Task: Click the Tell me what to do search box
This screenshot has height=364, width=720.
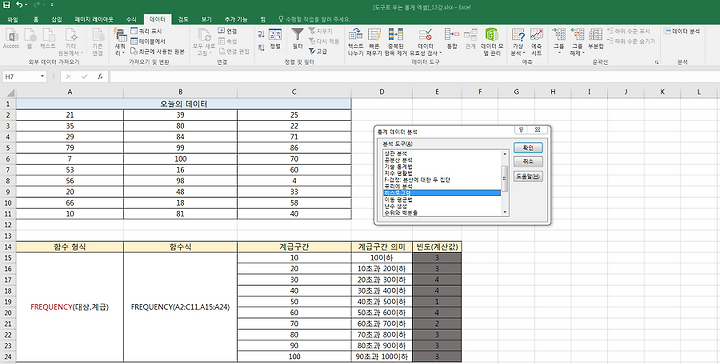Action: coord(314,19)
